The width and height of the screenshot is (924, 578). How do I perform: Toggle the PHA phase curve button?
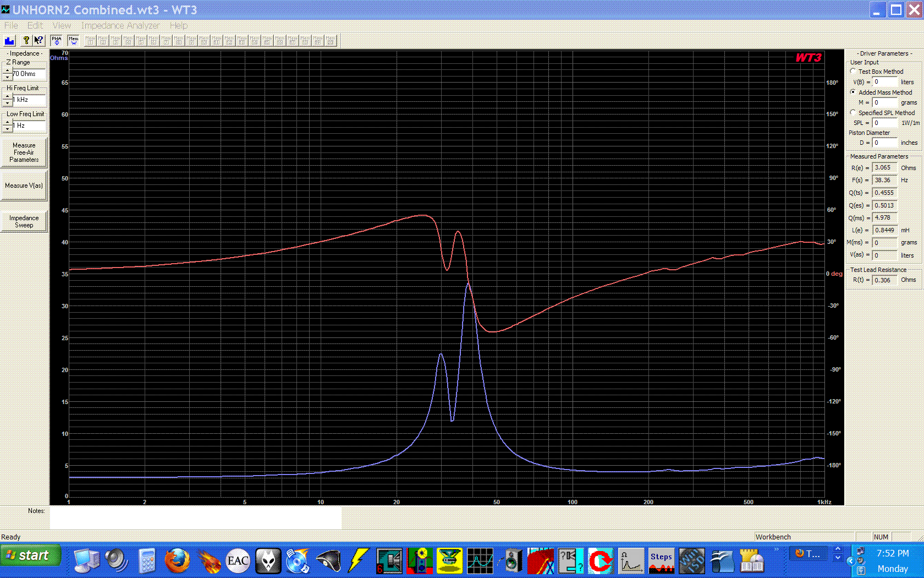coord(57,41)
